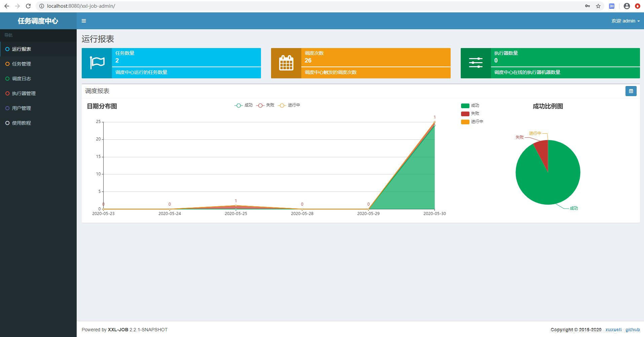644x337 pixels.
Task: Click the red circle icon beside 执行器管理
Action: [7, 93]
